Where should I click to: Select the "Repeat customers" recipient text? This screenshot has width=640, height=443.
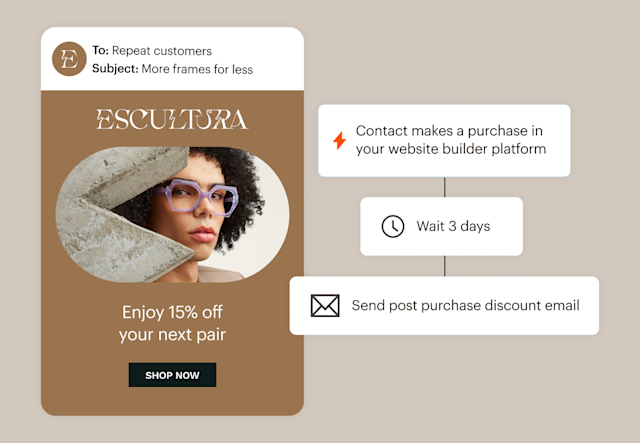(162, 51)
